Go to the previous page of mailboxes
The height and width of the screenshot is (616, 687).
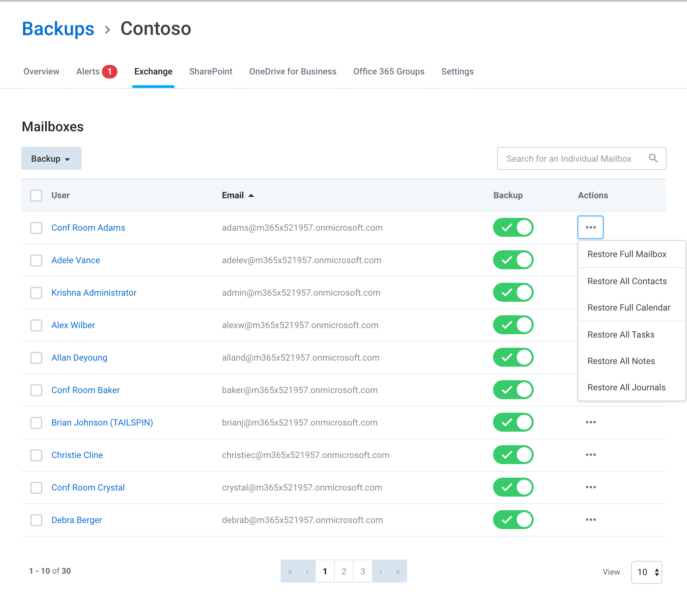pyautogui.click(x=307, y=571)
